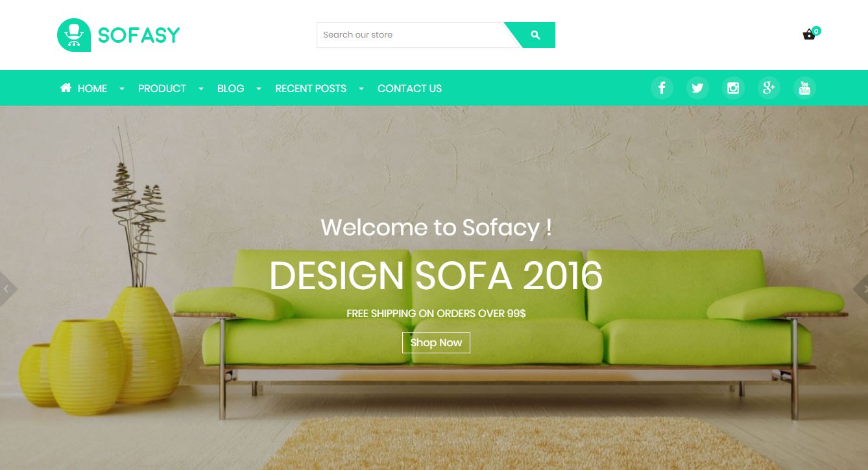The width and height of the screenshot is (868, 470).
Task: Expand the dropdown arrow after BLOG
Action: tap(259, 89)
